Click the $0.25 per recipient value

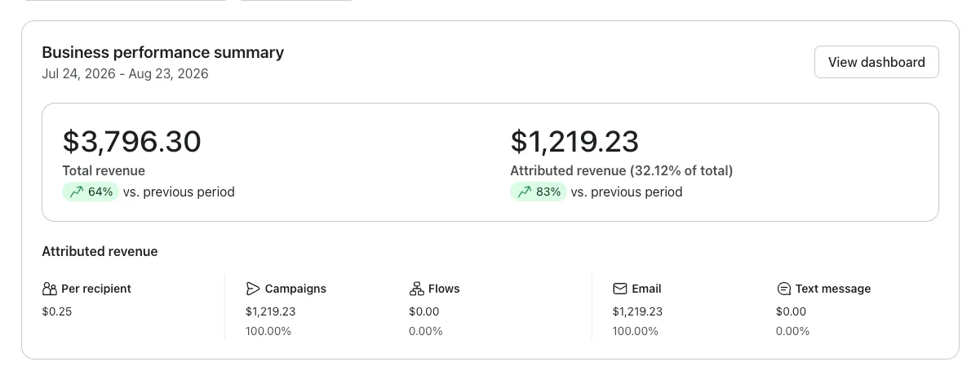tap(57, 311)
